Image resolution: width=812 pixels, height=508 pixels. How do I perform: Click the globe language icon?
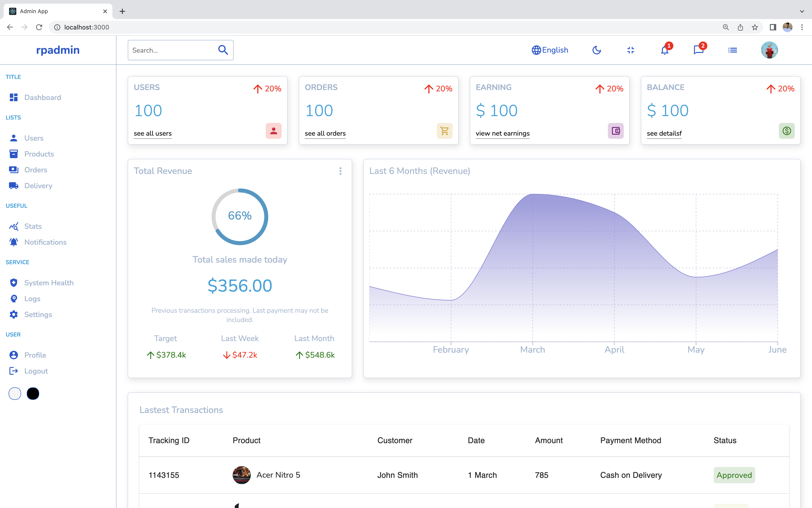pyautogui.click(x=536, y=50)
